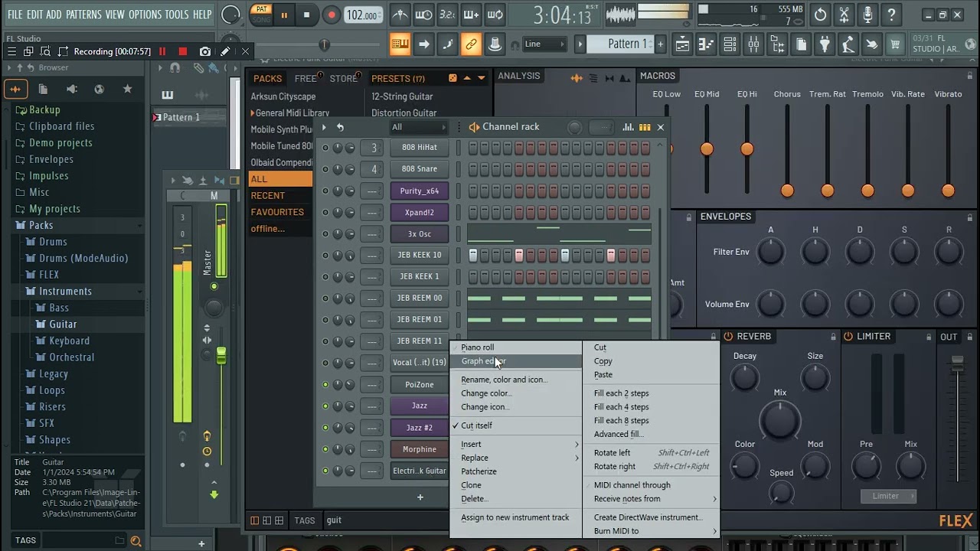Image resolution: width=980 pixels, height=551 pixels.
Task: Open the Playlist window icon
Action: click(x=682, y=44)
